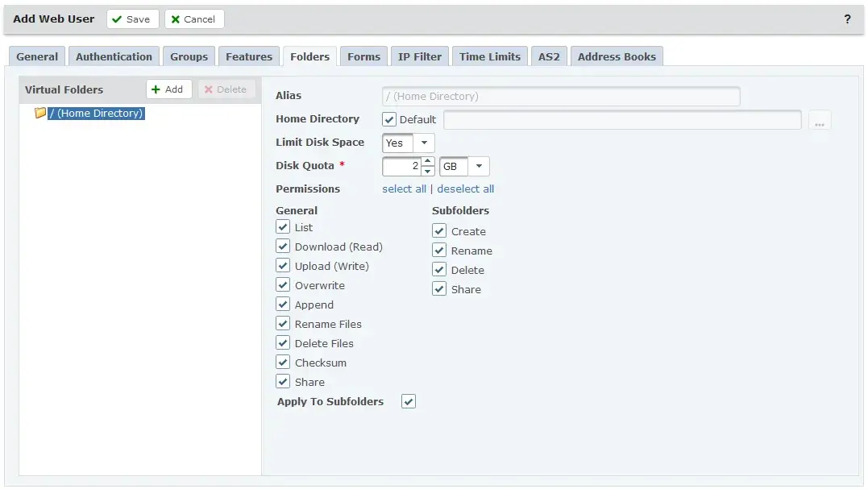Switch to the AS2 tab
The image size is (868, 489).
(549, 56)
